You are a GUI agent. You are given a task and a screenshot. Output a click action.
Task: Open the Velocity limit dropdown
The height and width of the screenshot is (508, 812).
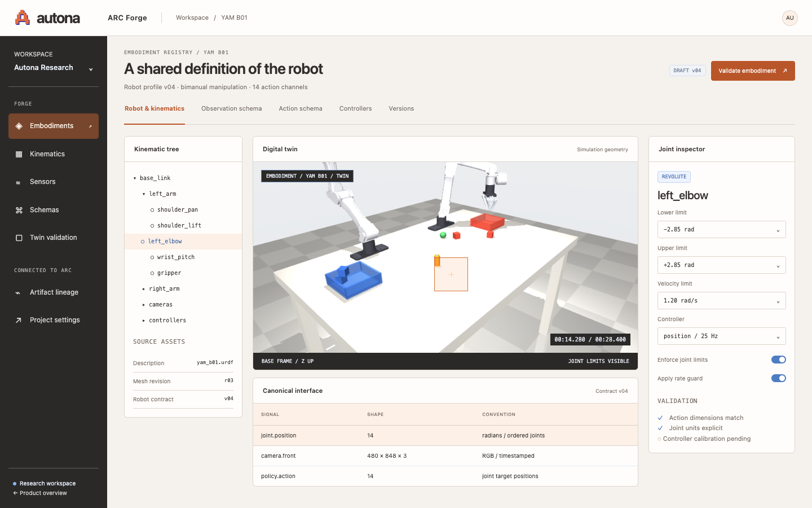721,301
